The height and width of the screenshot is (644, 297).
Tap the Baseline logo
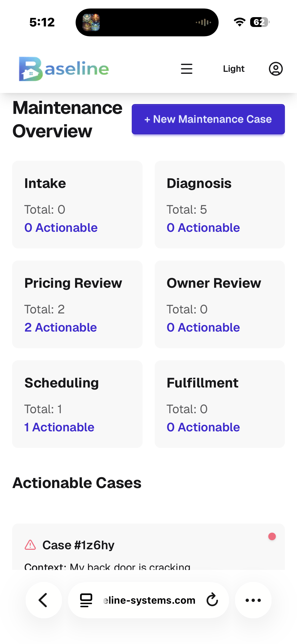(x=64, y=69)
